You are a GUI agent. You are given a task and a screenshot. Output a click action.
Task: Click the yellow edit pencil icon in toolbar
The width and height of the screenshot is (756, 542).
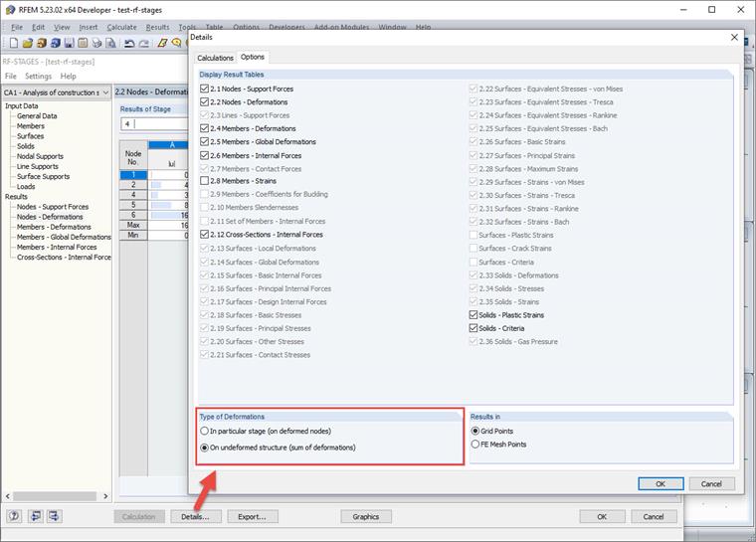pos(162,43)
